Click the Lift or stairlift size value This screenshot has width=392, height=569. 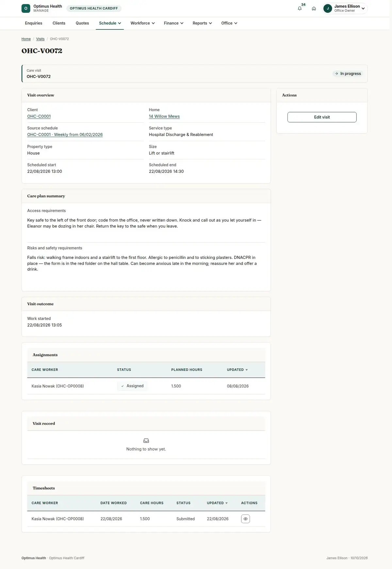[162, 153]
